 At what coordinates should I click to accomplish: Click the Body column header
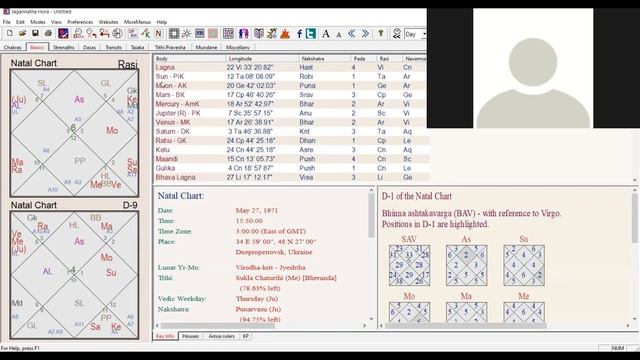tap(190, 59)
